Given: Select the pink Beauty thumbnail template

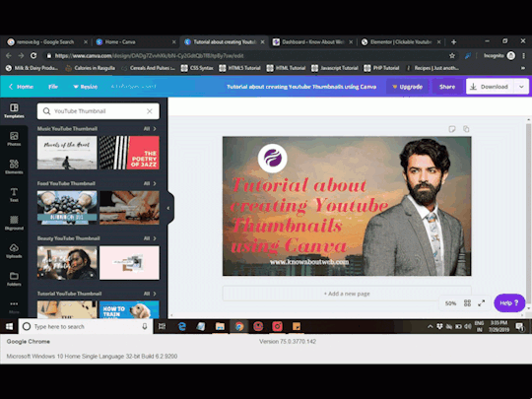Looking at the screenshot, I should [129, 263].
